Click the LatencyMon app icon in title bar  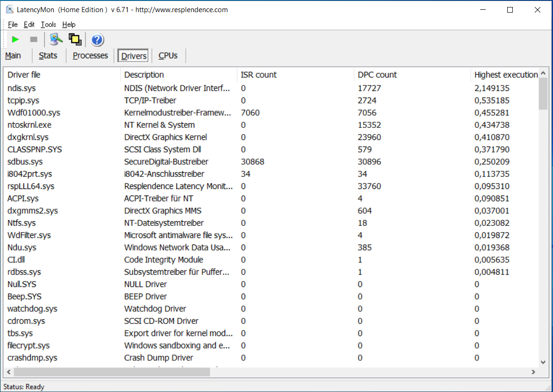[x=10, y=9]
